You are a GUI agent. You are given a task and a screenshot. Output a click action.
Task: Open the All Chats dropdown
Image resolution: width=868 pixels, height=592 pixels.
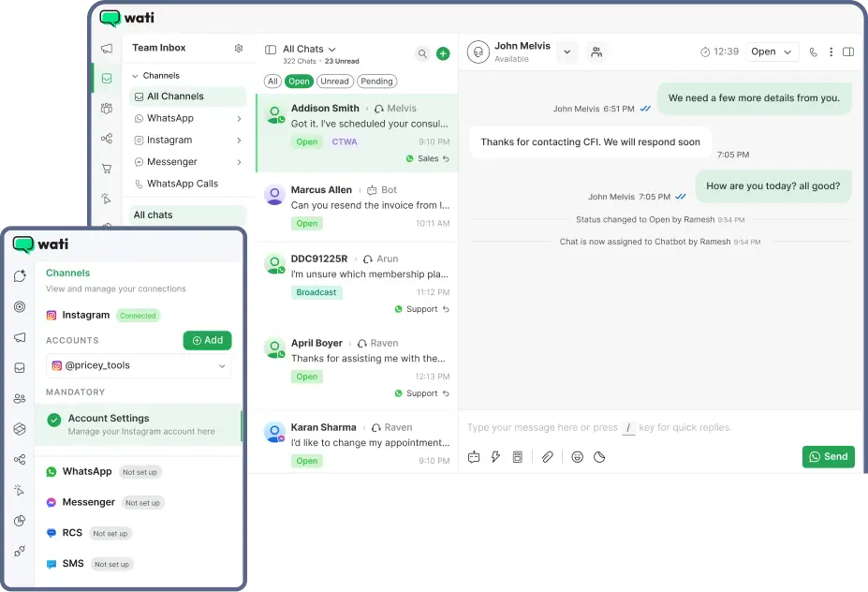point(309,50)
